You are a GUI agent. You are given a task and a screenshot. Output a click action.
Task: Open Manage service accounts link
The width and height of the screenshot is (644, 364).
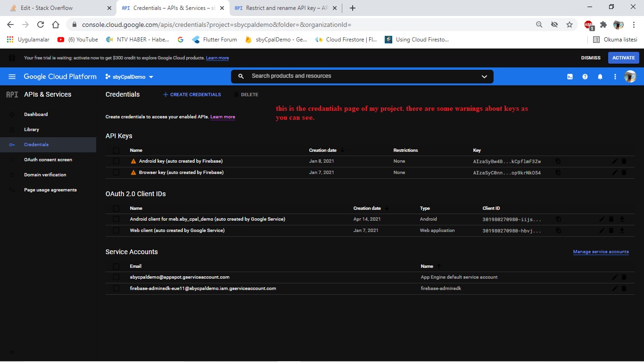[601, 252]
